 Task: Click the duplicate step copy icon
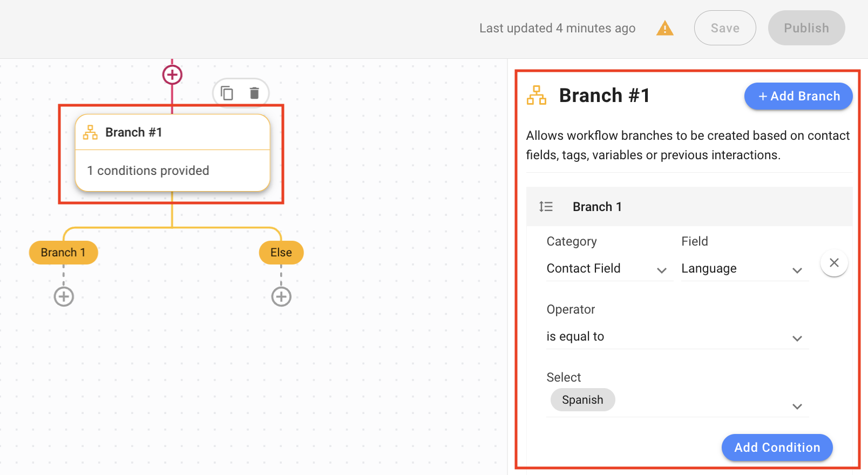point(227,93)
